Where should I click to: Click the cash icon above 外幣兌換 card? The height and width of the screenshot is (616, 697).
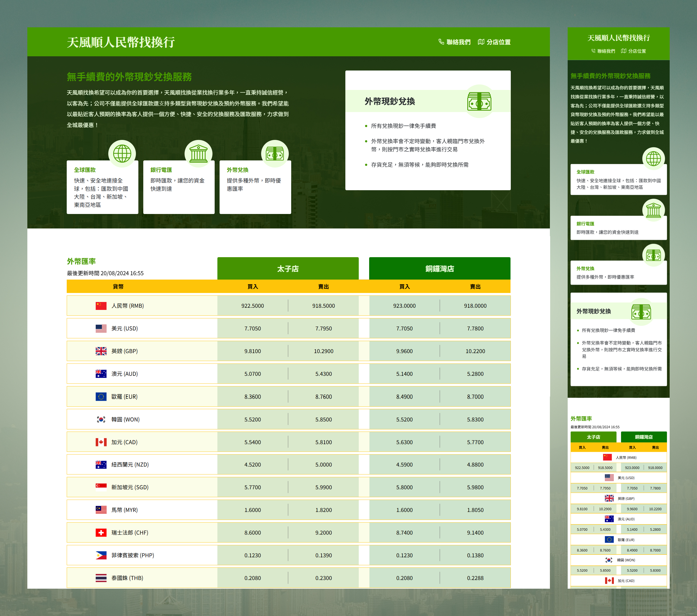point(275,153)
